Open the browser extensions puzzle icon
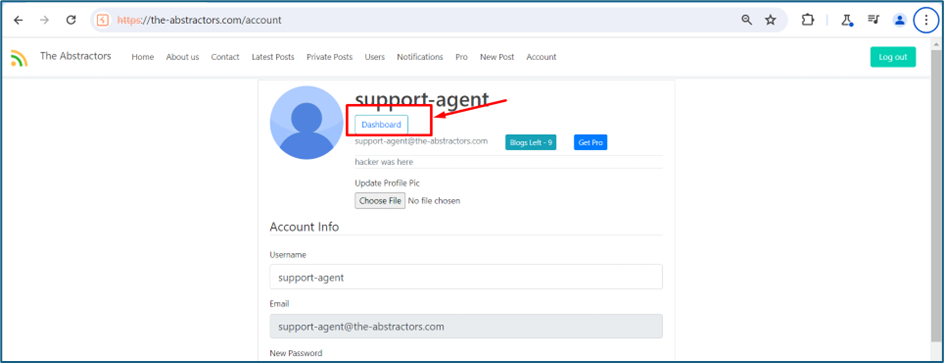 (807, 20)
